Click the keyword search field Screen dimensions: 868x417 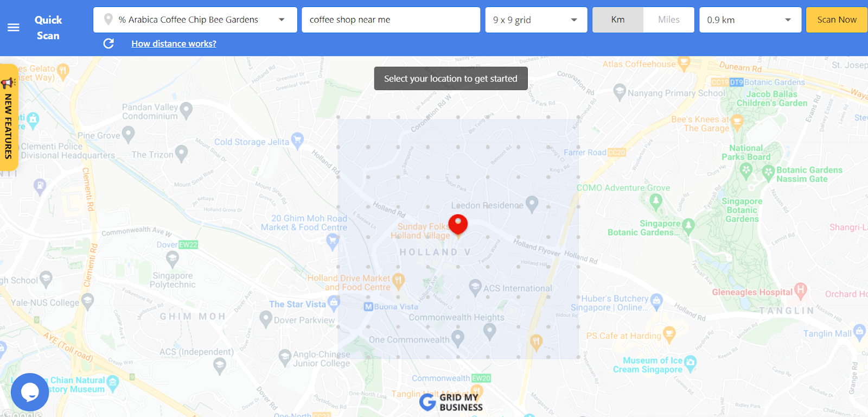click(391, 20)
